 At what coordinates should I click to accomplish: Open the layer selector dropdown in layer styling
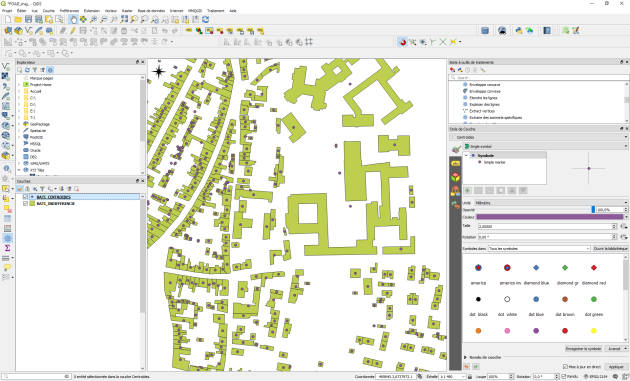click(538, 137)
